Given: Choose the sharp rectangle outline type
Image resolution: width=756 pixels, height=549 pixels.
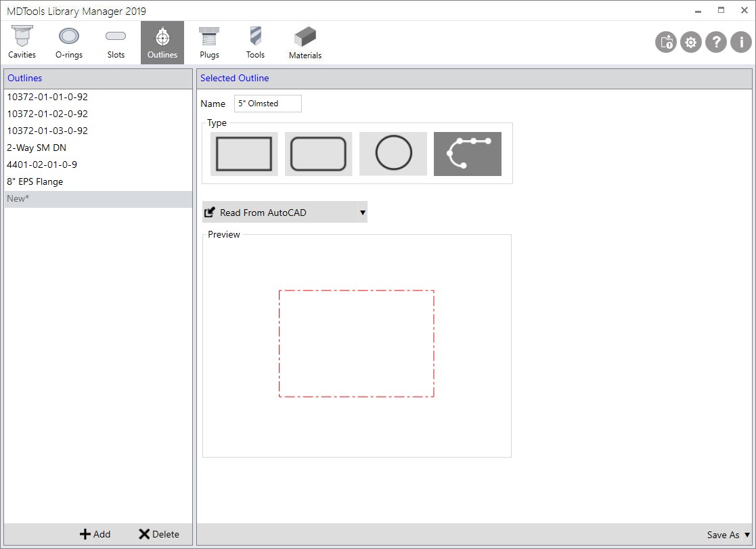Looking at the screenshot, I should (244, 154).
